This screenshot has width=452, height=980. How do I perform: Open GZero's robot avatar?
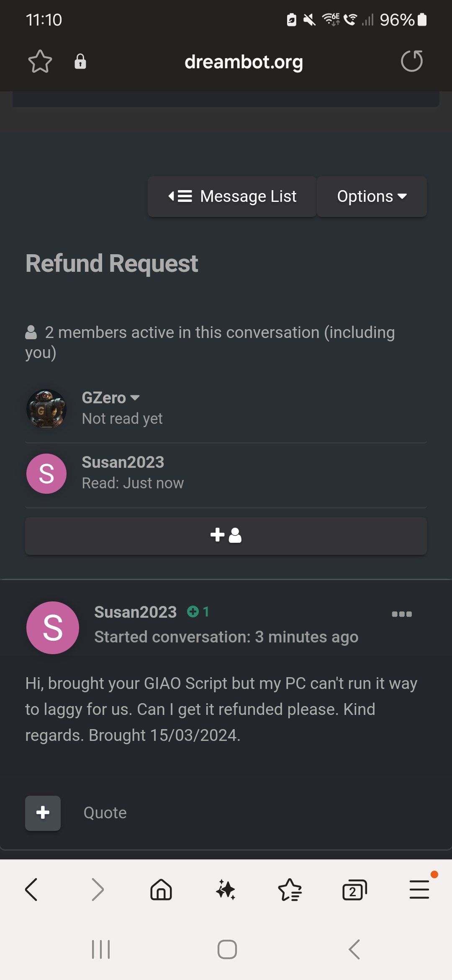click(x=46, y=409)
